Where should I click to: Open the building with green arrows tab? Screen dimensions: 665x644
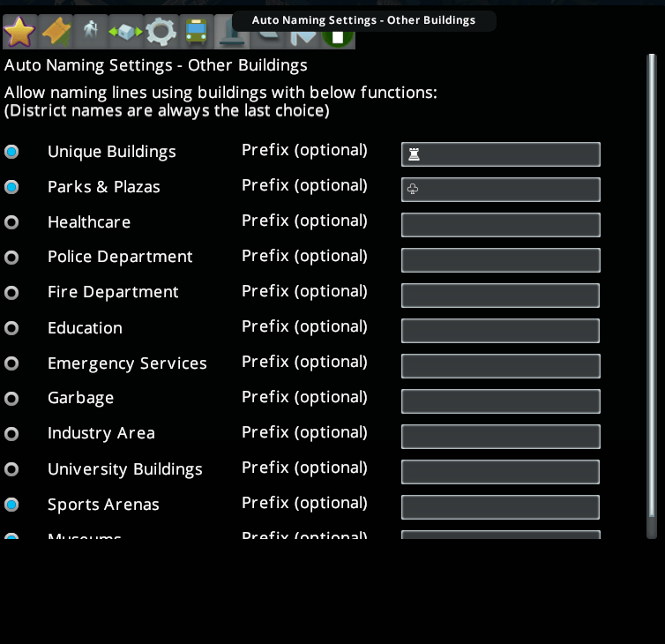(125, 32)
